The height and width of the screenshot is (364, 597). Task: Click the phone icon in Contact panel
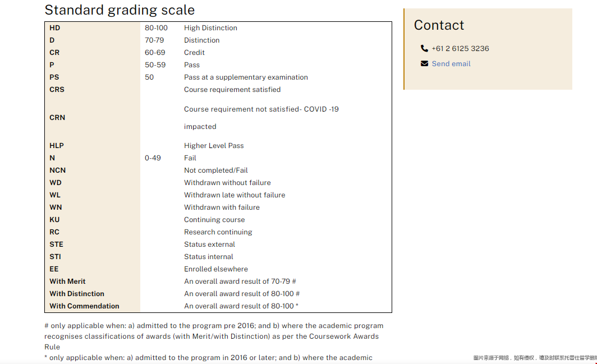[424, 48]
